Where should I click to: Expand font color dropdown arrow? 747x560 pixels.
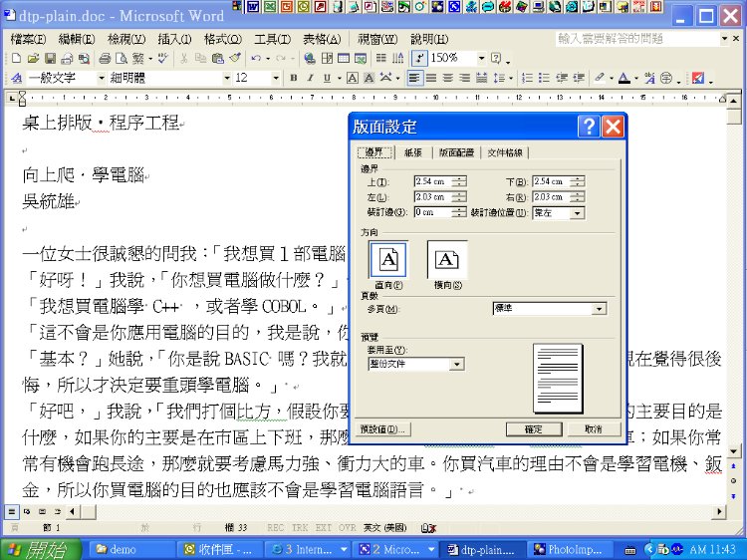point(636,78)
